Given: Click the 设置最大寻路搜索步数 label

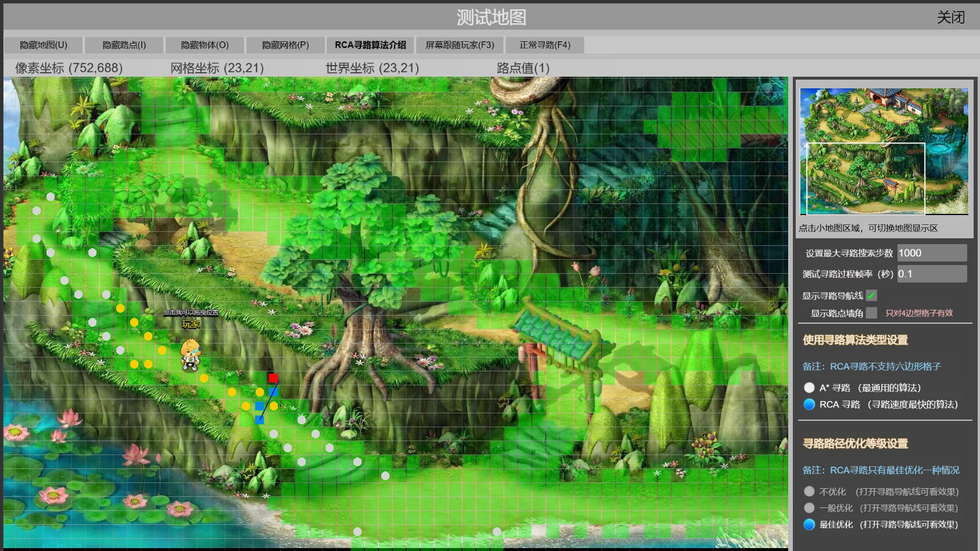Looking at the screenshot, I should click(849, 253).
